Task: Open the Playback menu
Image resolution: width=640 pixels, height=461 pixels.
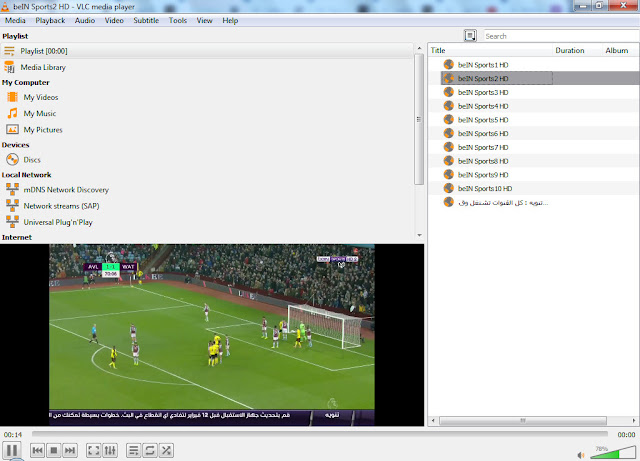Action: click(x=50, y=20)
